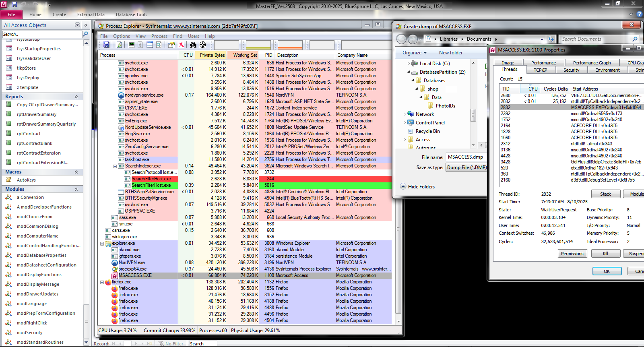Click New folder in the dump dialog
Viewport: 644px width, 347px height.
[x=451, y=53]
